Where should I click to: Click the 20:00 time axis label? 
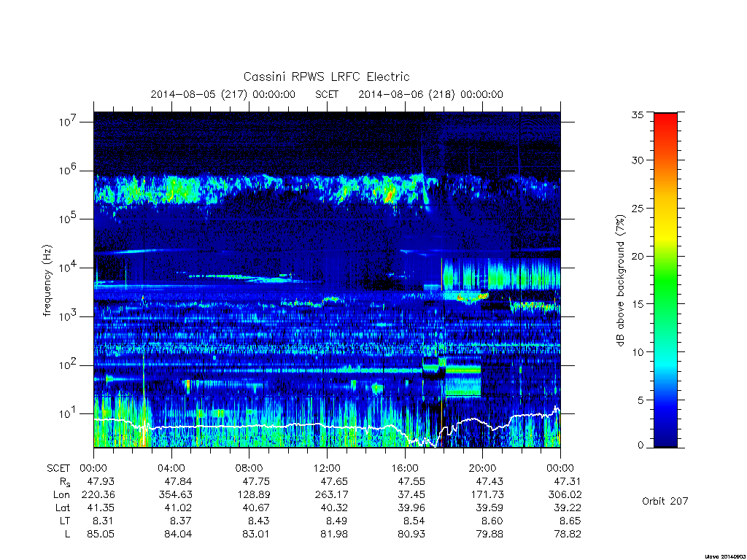[483, 468]
